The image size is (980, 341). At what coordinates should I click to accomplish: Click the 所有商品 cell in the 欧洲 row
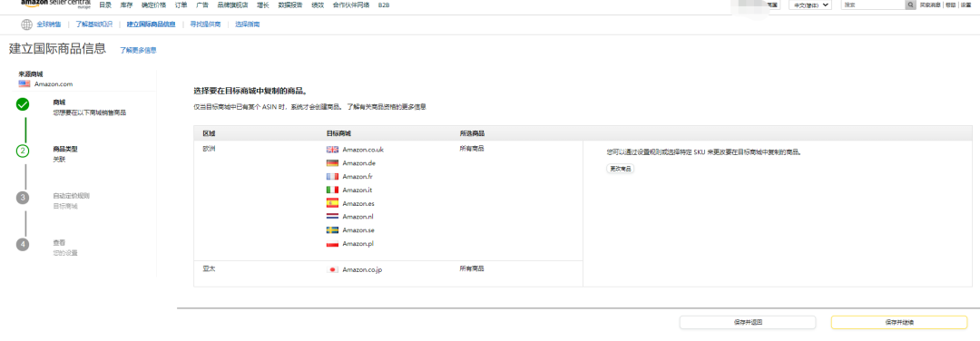tap(472, 149)
